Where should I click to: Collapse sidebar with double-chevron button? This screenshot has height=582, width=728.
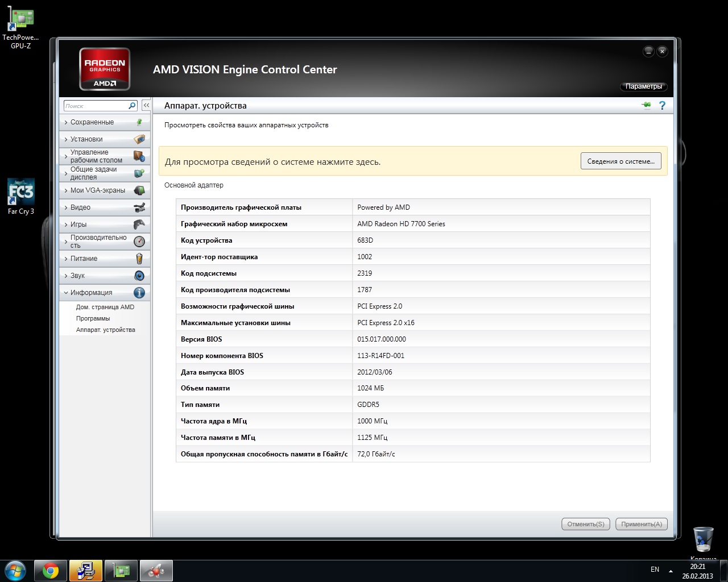[146, 106]
